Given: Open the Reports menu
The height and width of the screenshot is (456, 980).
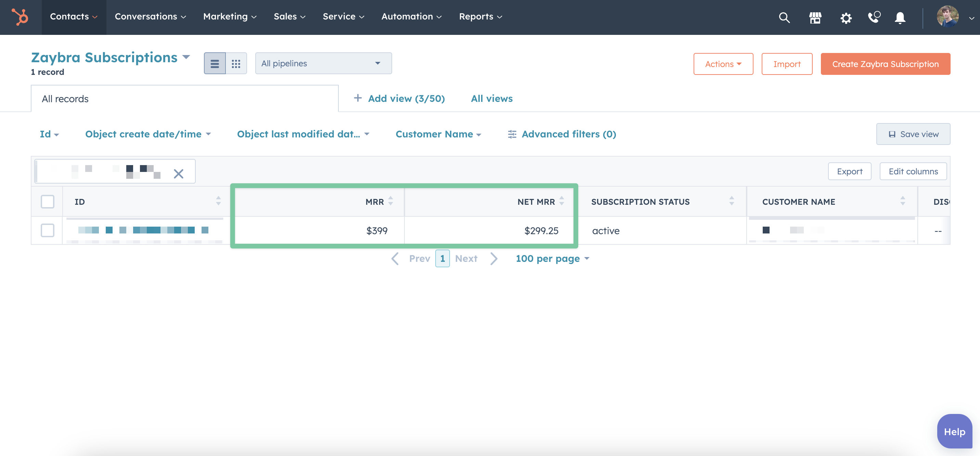Looking at the screenshot, I should coord(480,17).
